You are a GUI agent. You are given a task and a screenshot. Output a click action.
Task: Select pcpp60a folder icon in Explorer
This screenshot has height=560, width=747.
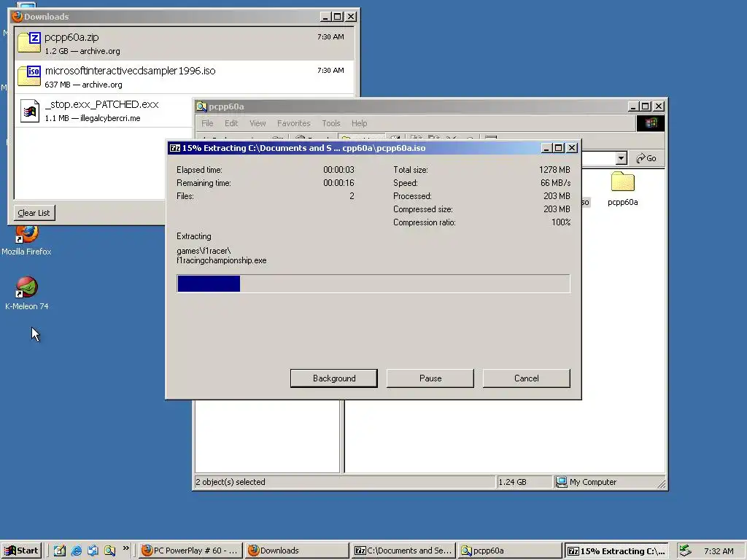pyautogui.click(x=623, y=189)
